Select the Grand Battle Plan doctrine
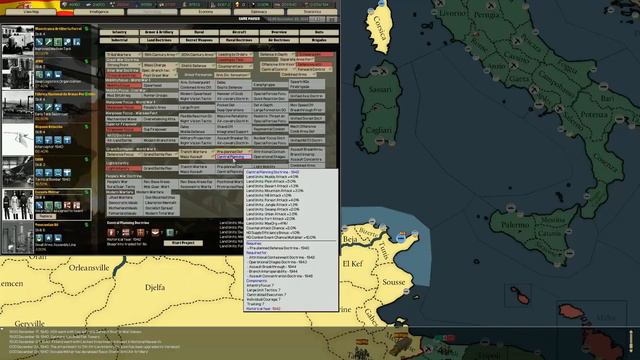 pos(160,155)
